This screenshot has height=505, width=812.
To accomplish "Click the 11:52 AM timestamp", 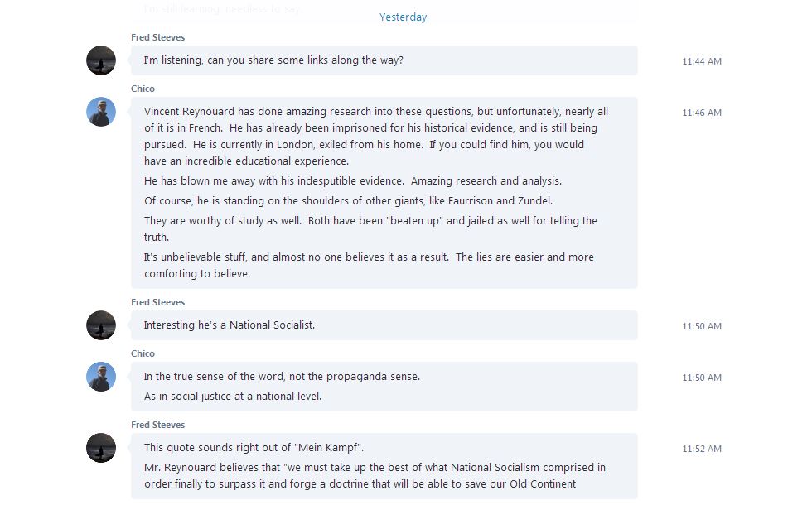I will click(x=702, y=449).
